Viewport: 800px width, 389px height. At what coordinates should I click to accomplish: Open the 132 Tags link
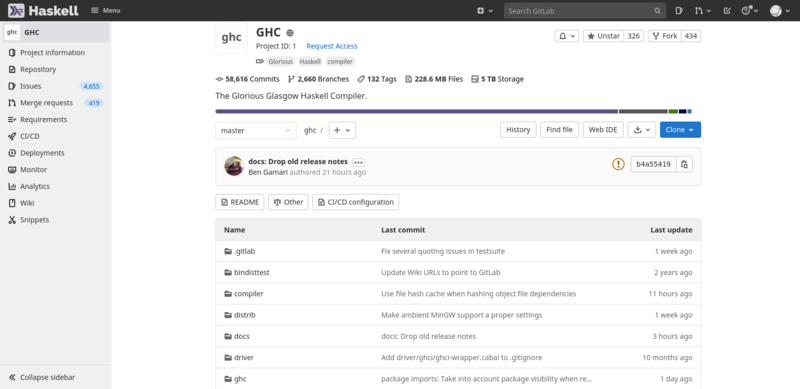point(377,79)
